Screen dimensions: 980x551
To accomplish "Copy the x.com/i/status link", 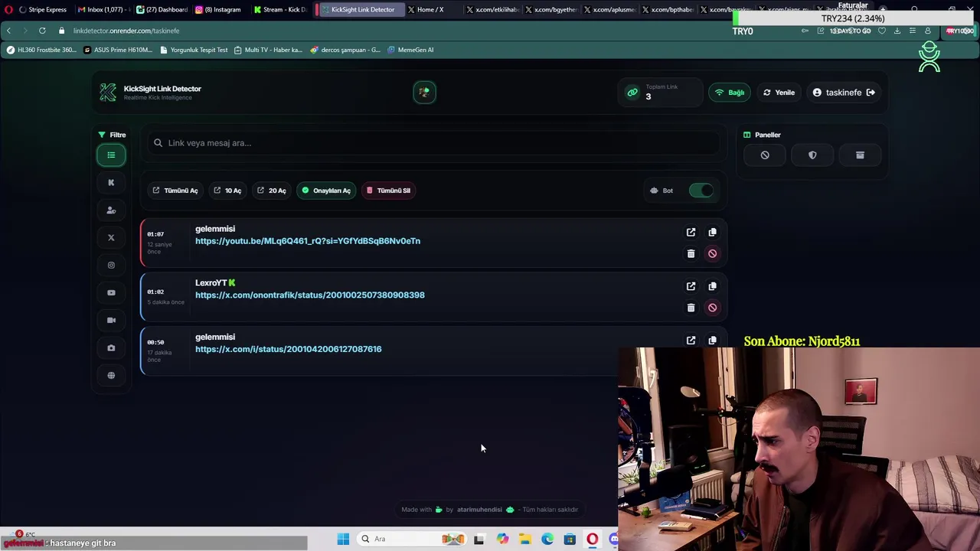I will point(712,341).
